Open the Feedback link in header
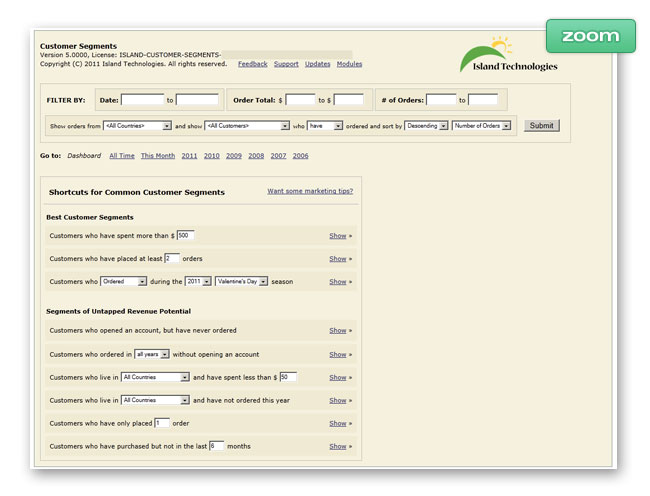The image size is (650, 496). 252,64
